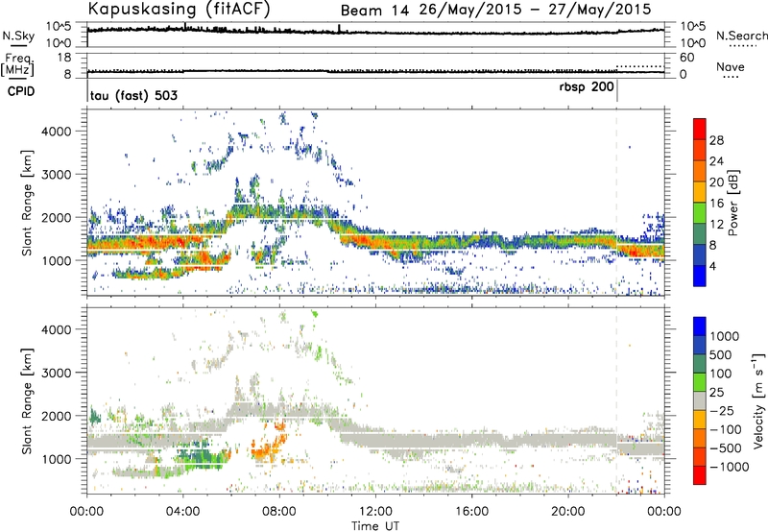
Task: Click the 'tau (fast) 503' CPID annotation
Action: point(133,95)
